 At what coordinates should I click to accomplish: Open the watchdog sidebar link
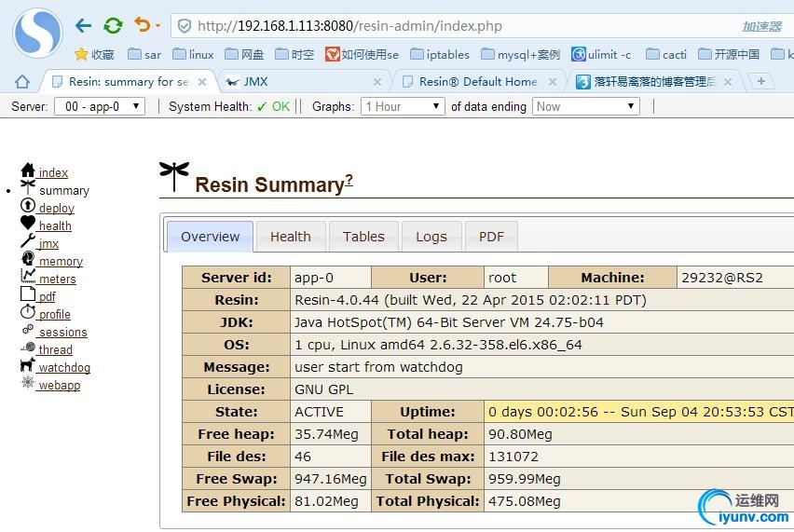pos(64,367)
